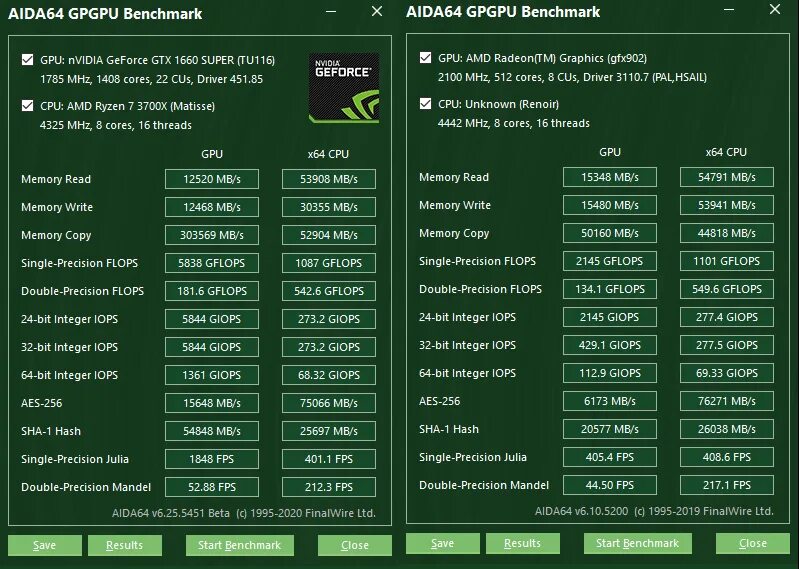799x569 pixels.
Task: Close right AIDA64 window via title X
Action: click(x=775, y=9)
